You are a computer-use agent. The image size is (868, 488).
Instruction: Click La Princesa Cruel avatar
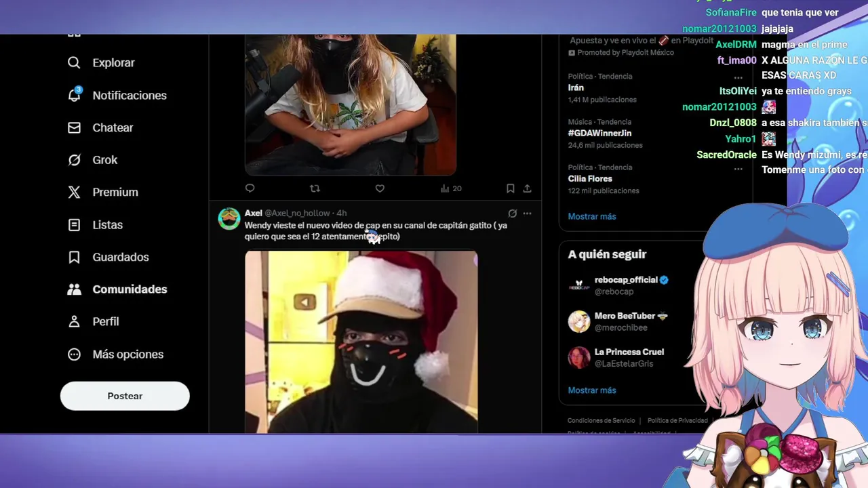point(579,357)
